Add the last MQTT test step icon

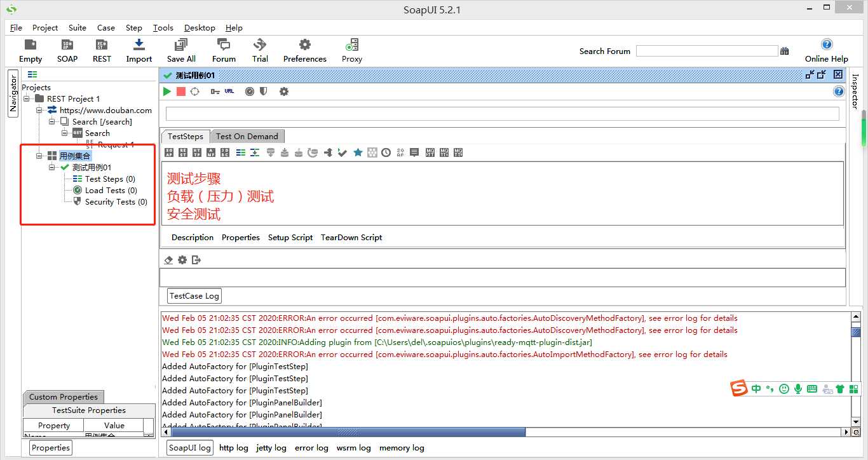click(459, 152)
